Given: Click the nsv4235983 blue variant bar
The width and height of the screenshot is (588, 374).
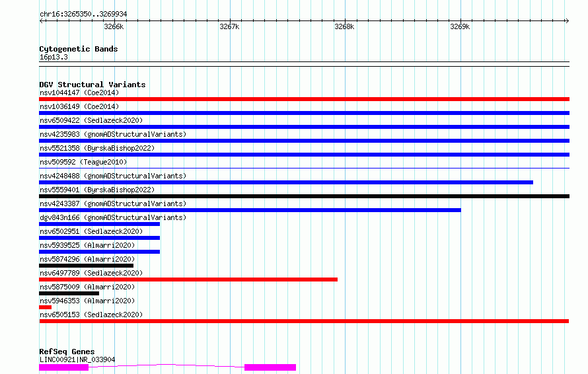Looking at the screenshot, I should point(304,141).
